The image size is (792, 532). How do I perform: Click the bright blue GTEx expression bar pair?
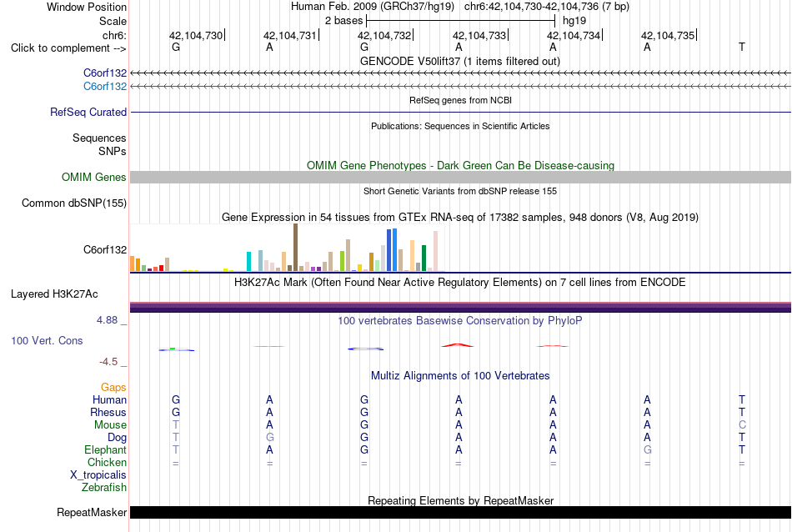tap(392, 250)
